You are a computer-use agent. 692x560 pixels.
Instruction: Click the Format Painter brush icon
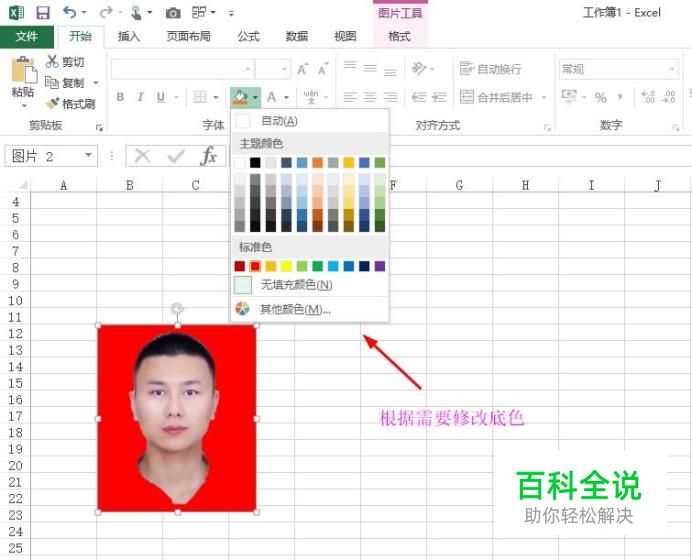coord(52,103)
